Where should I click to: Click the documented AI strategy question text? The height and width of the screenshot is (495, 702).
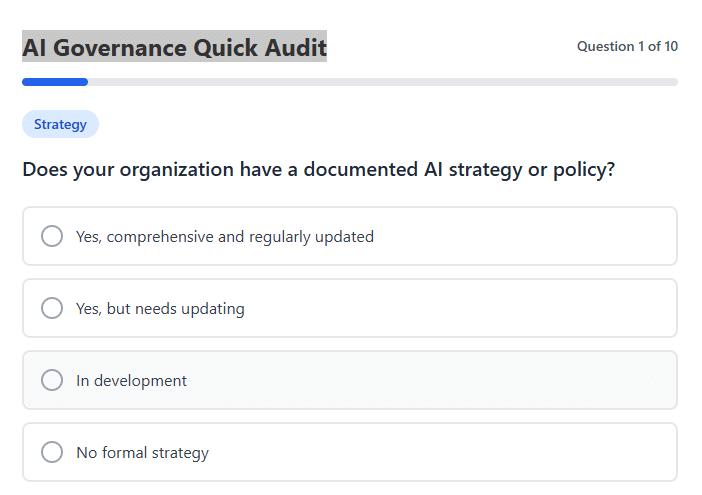click(318, 170)
